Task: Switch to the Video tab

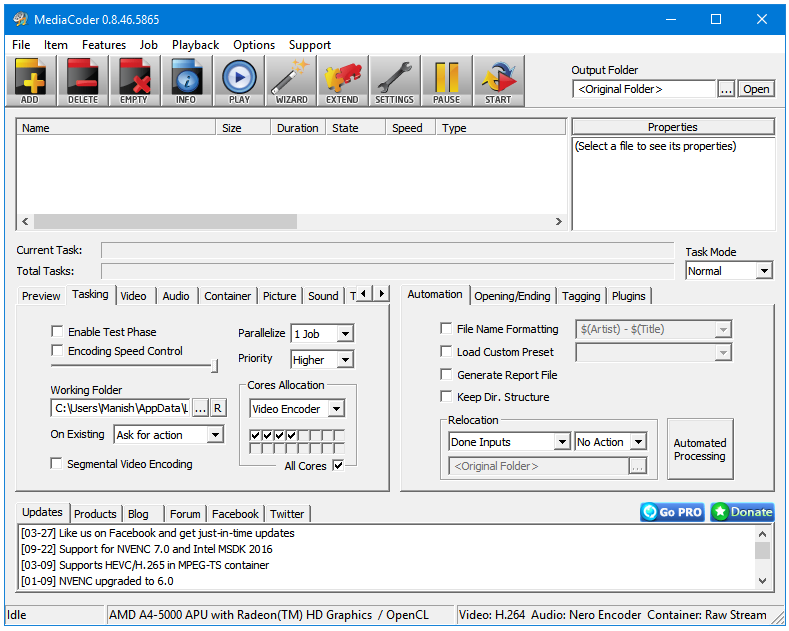Action: (133, 296)
